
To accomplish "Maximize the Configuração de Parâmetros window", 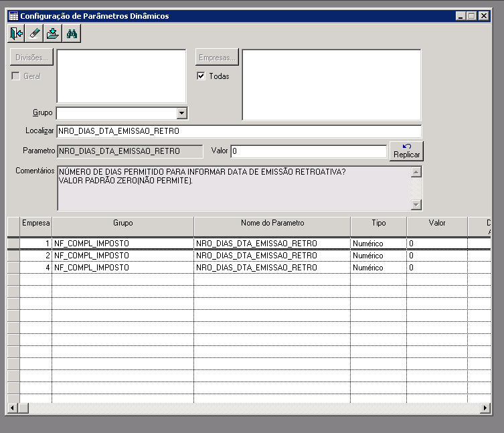I will (471, 16).
